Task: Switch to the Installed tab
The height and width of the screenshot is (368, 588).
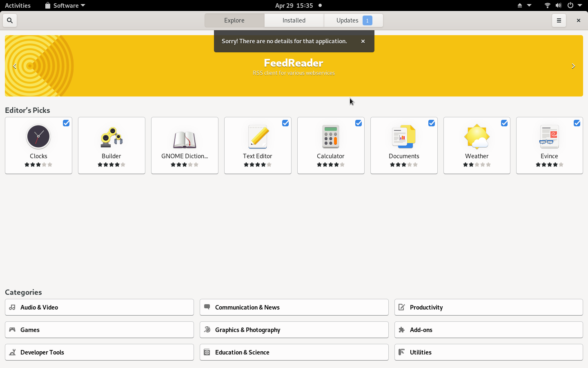Action: 294,20
